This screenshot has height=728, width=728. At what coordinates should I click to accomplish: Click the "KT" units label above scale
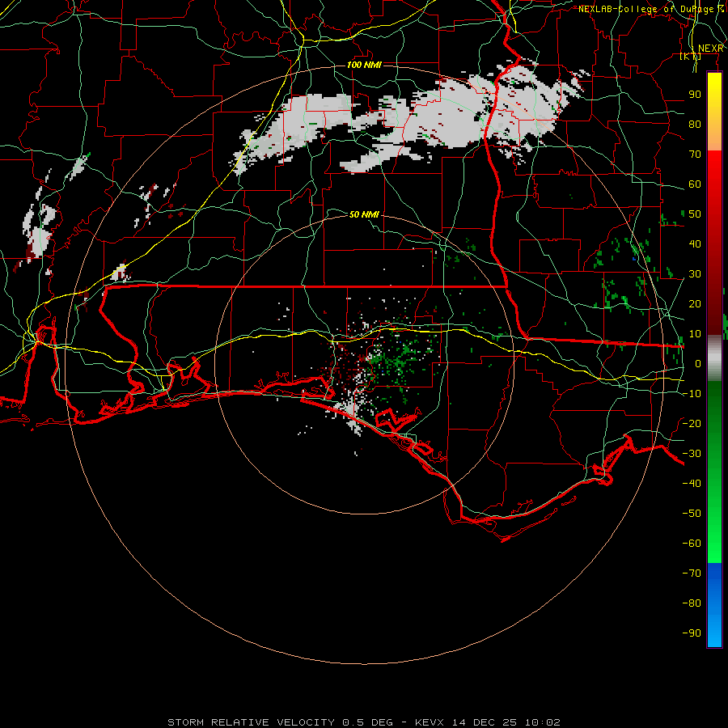(x=691, y=56)
